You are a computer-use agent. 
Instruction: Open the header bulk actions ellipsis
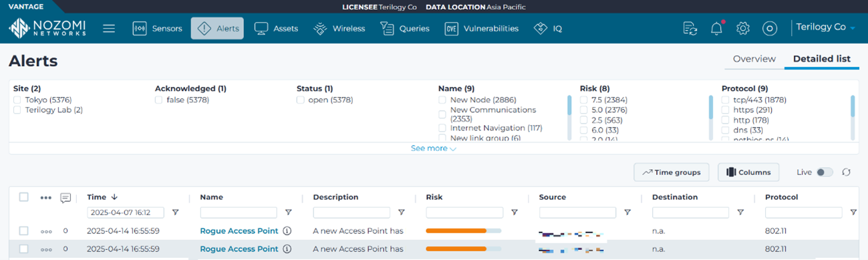45,198
